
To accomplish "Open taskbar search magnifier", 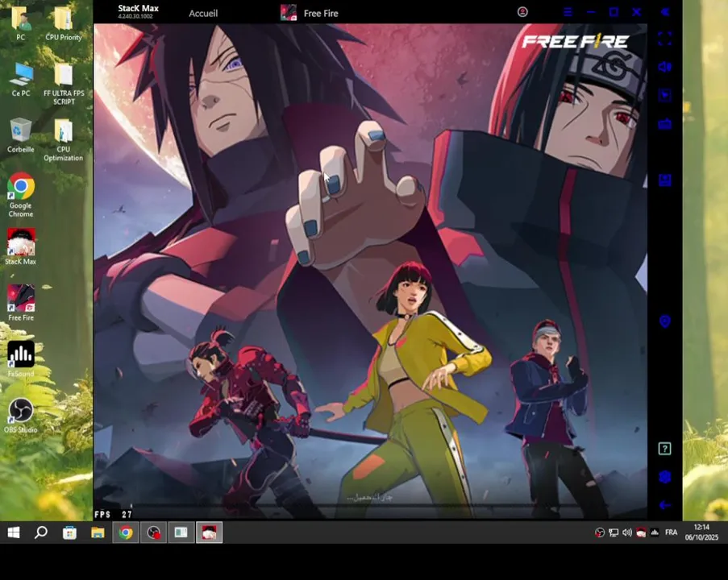I will click(41, 532).
